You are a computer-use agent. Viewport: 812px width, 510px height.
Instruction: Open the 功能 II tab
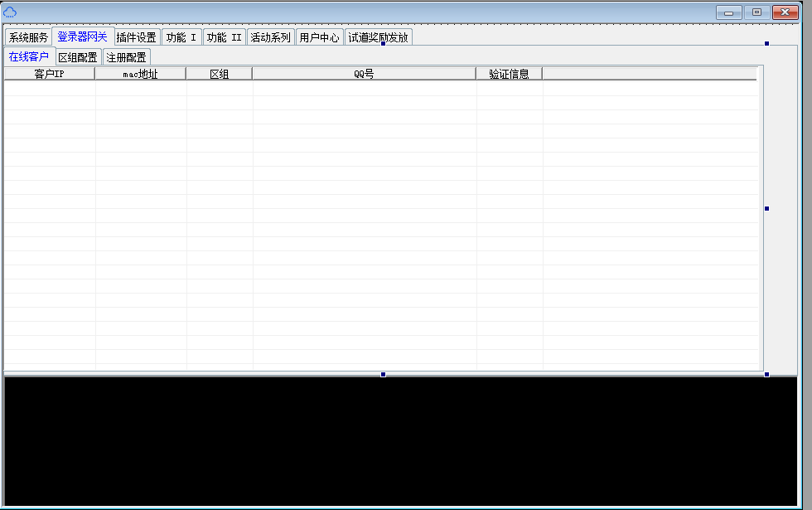(x=225, y=37)
